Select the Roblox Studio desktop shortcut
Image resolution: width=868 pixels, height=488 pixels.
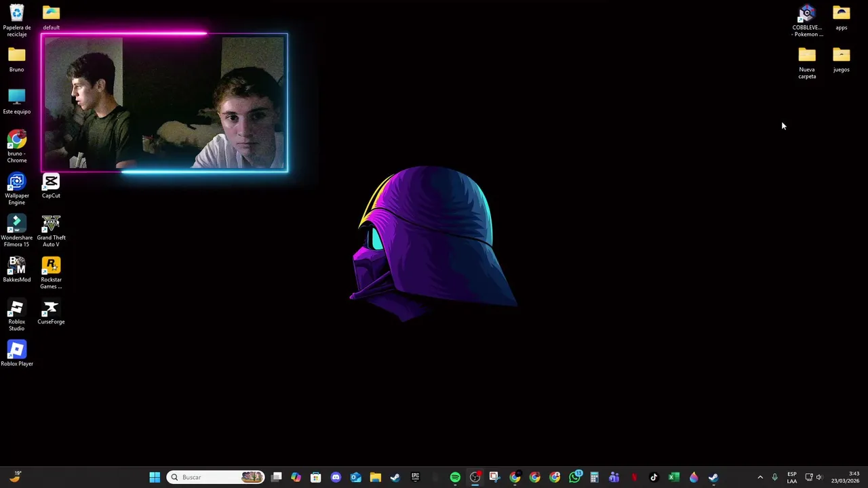tap(17, 315)
